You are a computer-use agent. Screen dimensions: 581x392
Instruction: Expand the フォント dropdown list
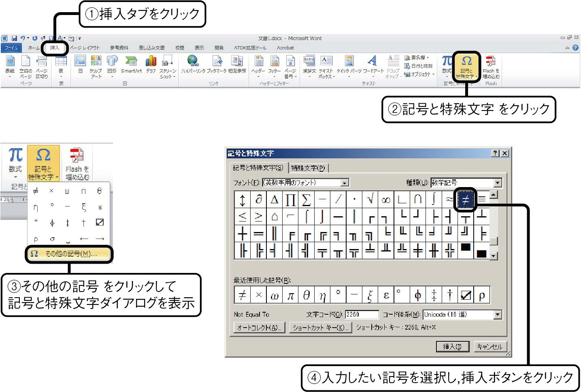345,183
